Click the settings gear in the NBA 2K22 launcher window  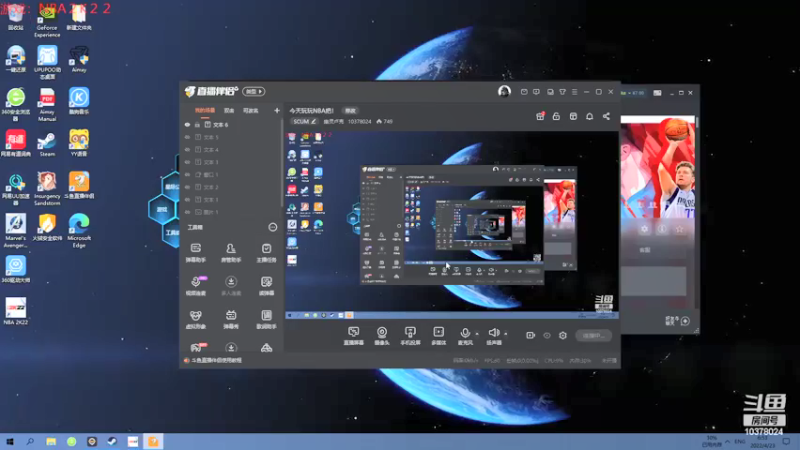coord(644,229)
